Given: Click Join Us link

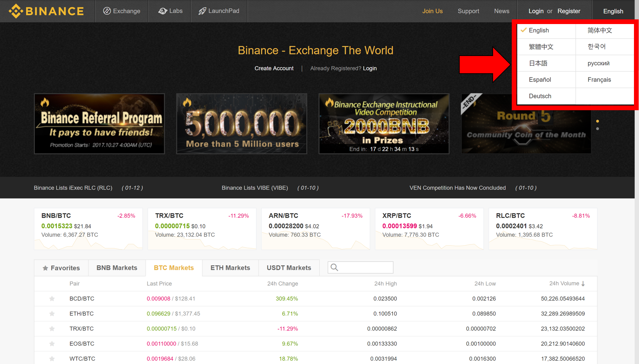Looking at the screenshot, I should tap(432, 11).
